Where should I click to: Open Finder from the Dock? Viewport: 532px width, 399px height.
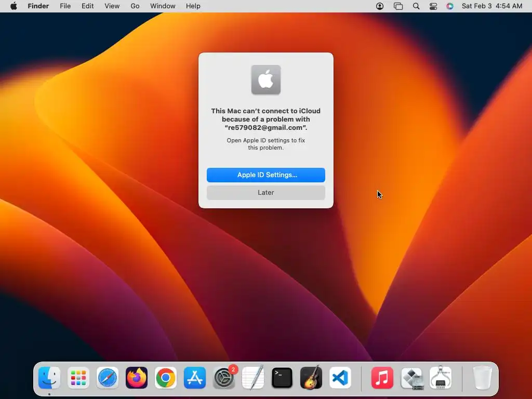coord(49,378)
